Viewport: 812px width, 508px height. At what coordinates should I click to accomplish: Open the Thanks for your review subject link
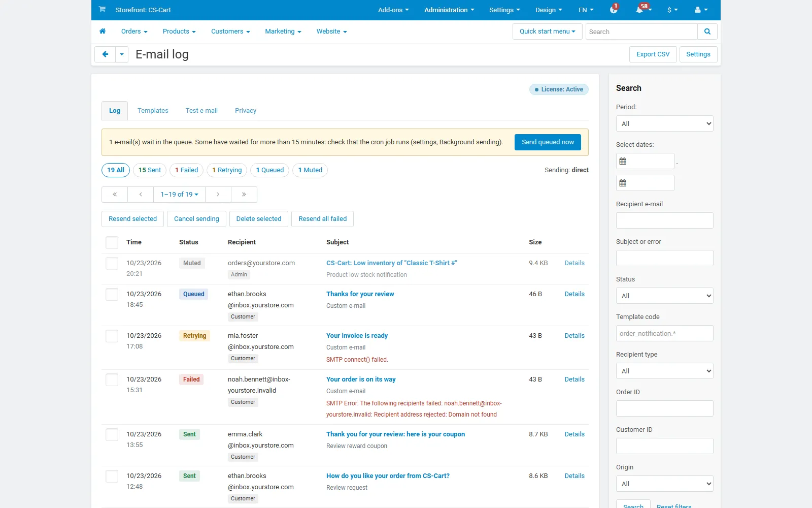pyautogui.click(x=360, y=294)
